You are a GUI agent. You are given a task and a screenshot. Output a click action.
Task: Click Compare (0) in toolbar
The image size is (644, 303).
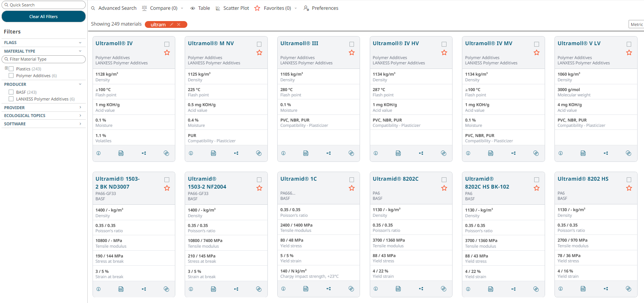(159, 8)
